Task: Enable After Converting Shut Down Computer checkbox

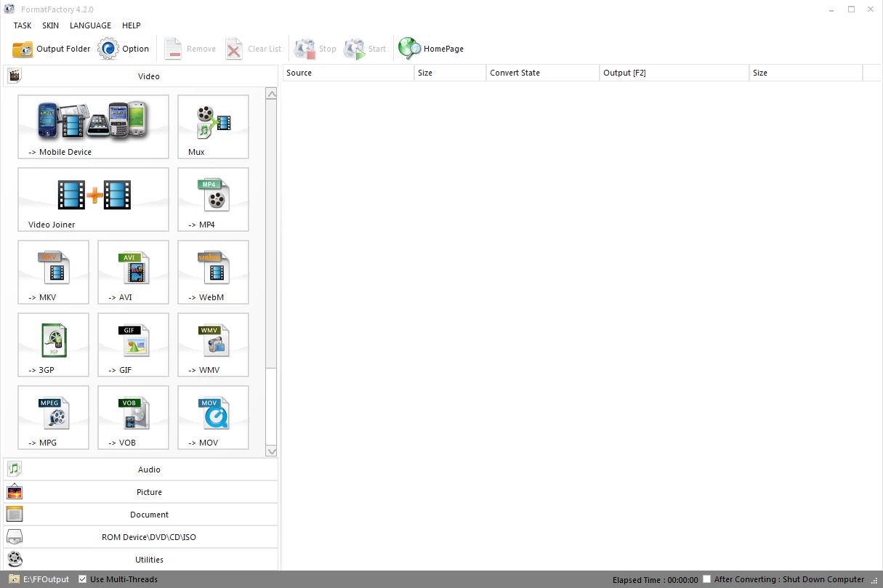Action: coord(707,579)
